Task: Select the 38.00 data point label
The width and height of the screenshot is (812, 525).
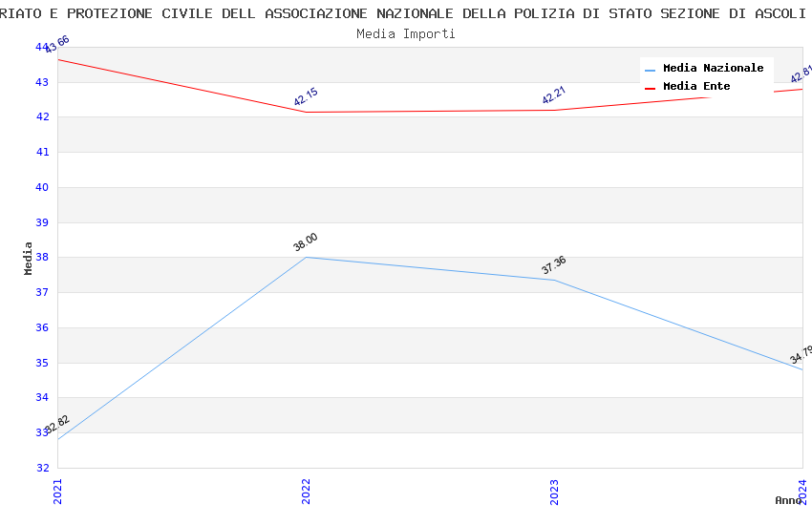Action: [306, 242]
